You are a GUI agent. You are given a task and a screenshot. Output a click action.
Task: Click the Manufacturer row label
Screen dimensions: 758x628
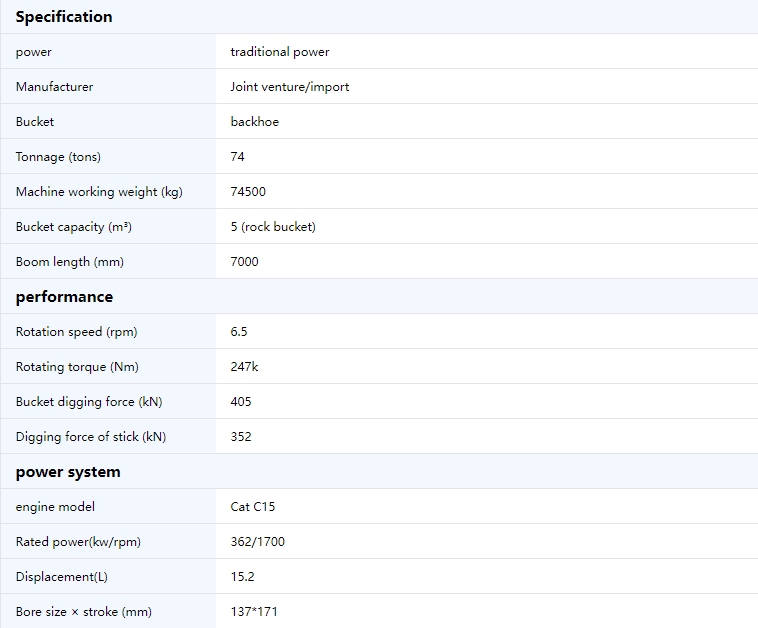pos(54,87)
